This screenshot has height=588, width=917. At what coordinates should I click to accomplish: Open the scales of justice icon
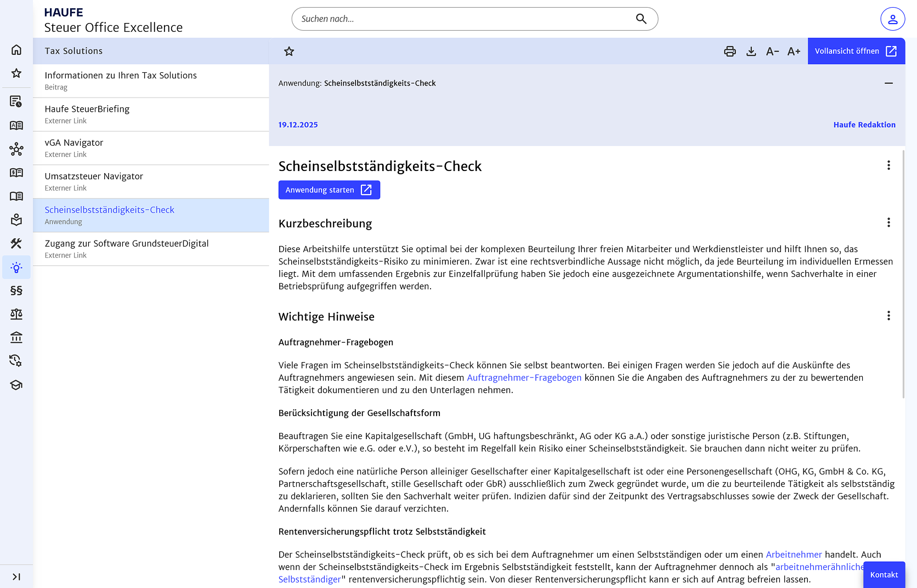[x=16, y=314]
